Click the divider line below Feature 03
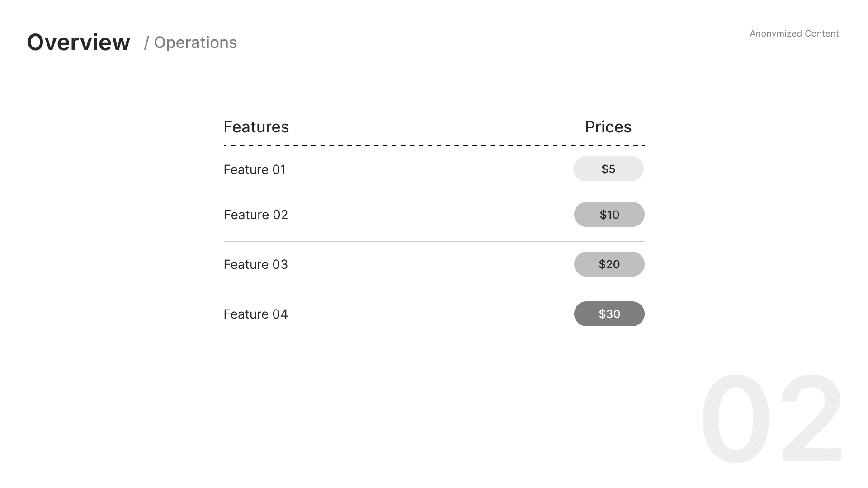This screenshot has height=488, width=868. point(434,291)
